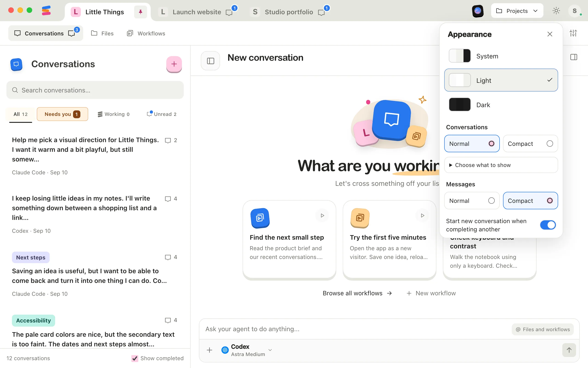588x368 pixels.
Task: Open the Codex agent selector chevron
Action: coord(270,350)
